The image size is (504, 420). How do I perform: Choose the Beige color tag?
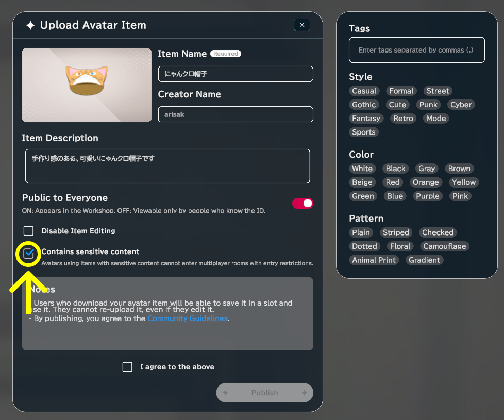(362, 182)
